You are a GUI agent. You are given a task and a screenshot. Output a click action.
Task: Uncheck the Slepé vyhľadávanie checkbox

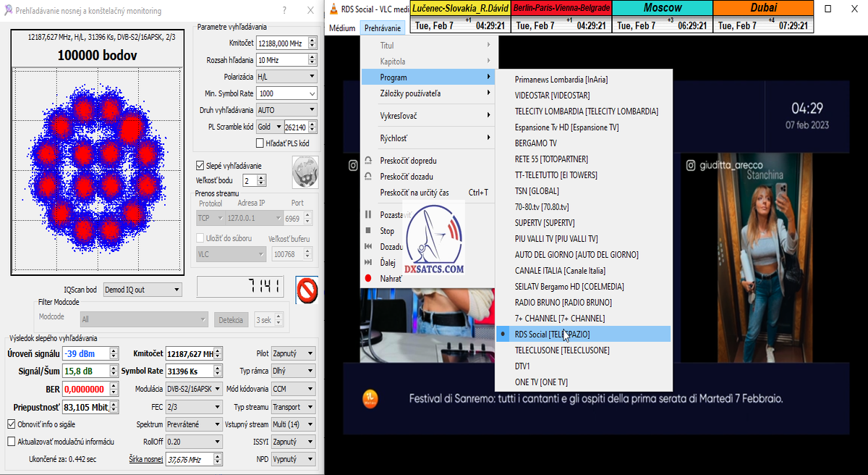(x=201, y=166)
